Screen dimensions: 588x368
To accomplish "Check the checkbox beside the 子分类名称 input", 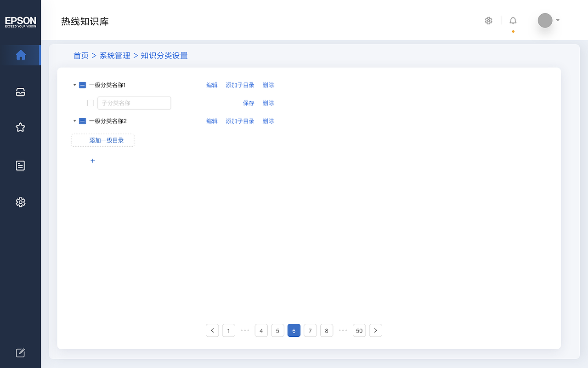I will 90,103.
